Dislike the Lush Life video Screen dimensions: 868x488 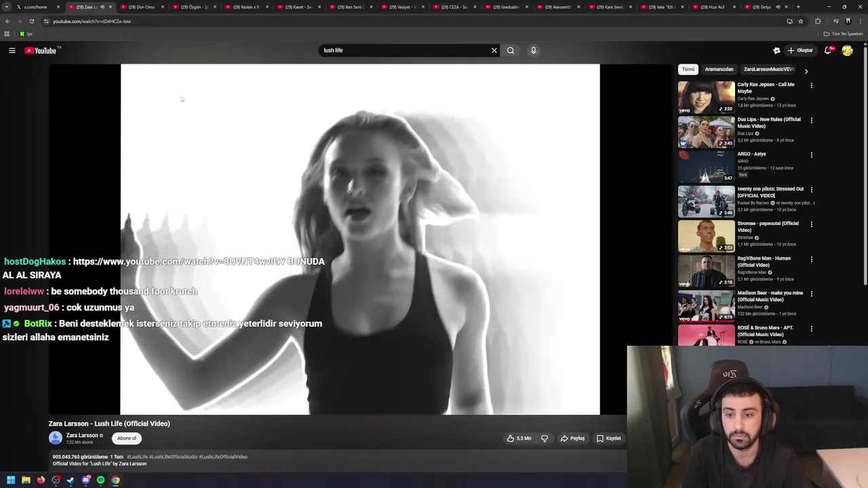tap(545, 439)
